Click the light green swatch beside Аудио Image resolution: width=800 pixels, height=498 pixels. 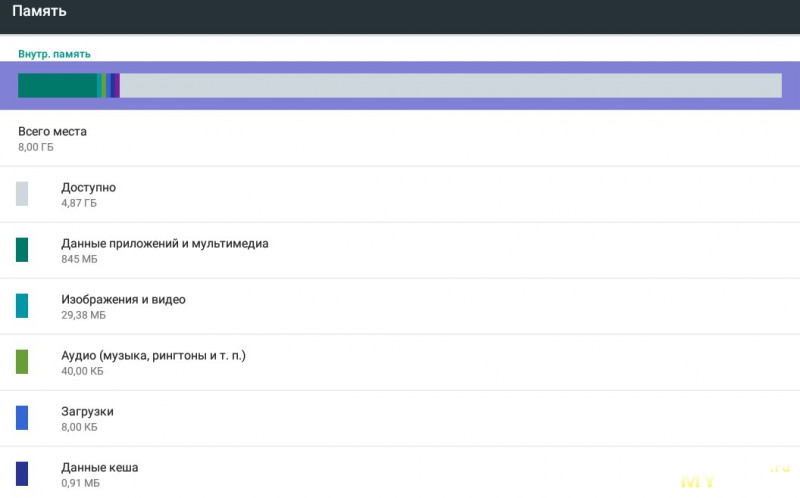pyautogui.click(x=22, y=362)
